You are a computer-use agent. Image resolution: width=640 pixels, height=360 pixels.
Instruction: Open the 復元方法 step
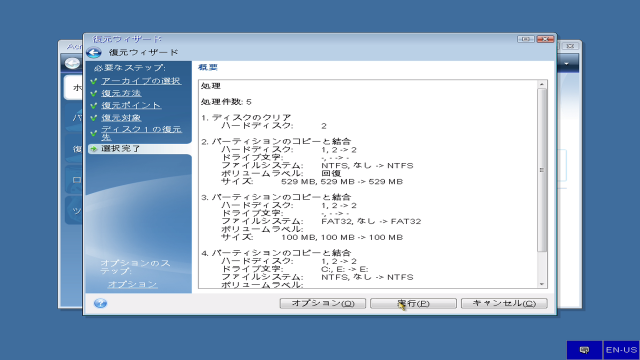click(121, 93)
